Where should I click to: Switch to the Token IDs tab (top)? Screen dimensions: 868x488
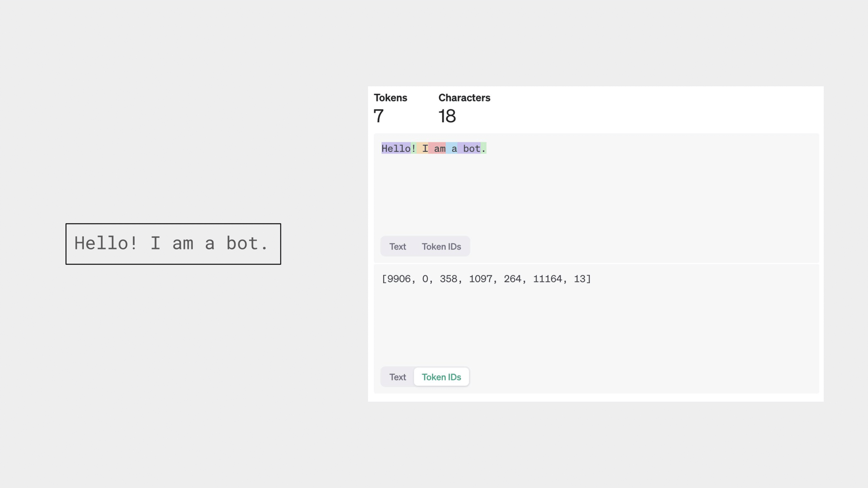(441, 246)
